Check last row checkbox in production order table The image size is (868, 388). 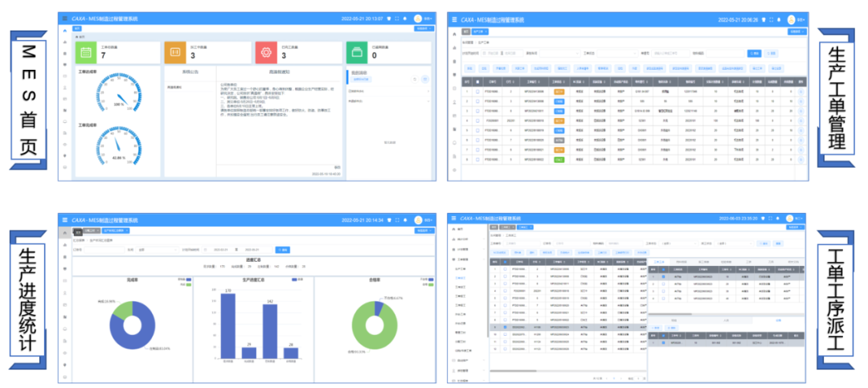[477, 160]
